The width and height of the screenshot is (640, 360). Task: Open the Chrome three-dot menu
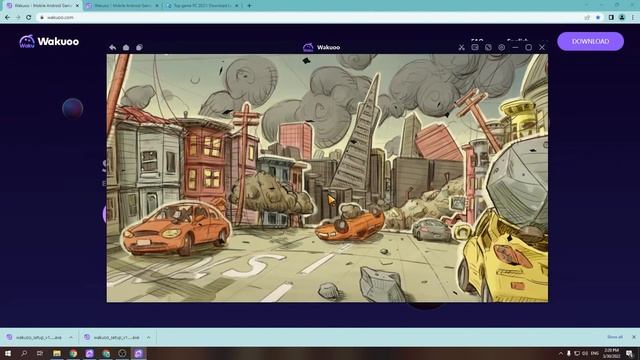click(x=633, y=18)
